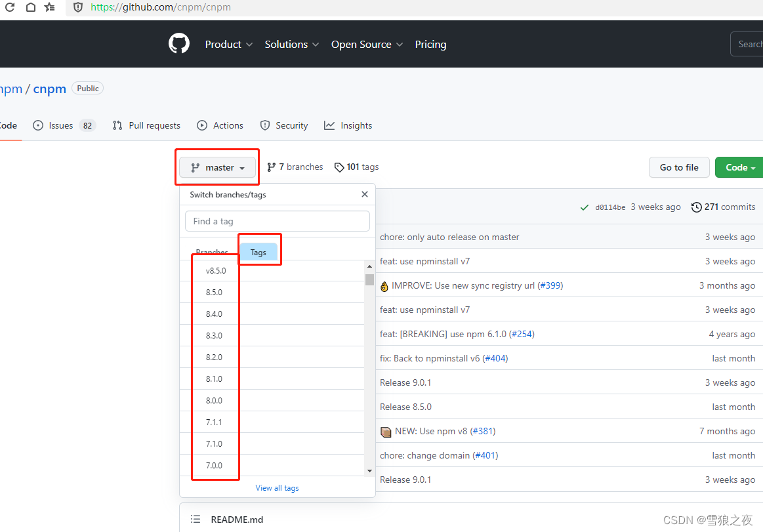
Task: Open the green Code dropdown
Action: (x=739, y=167)
